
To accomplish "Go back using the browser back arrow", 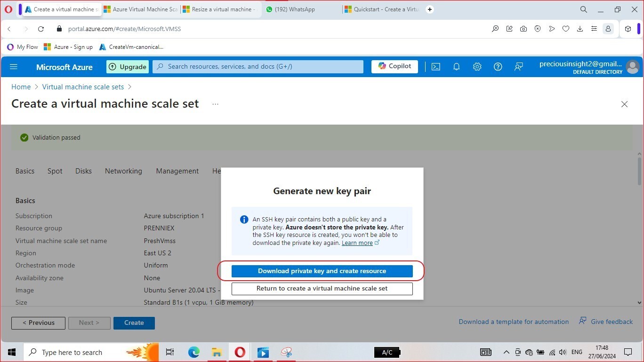I will tap(9, 29).
